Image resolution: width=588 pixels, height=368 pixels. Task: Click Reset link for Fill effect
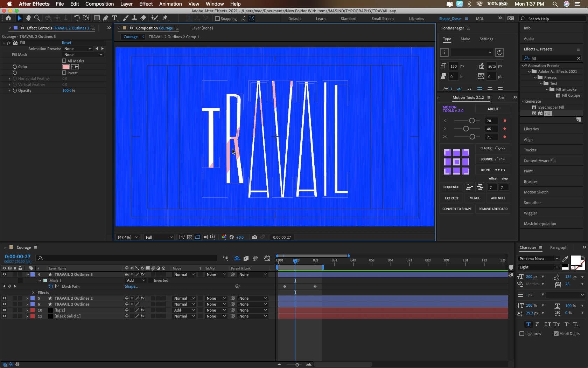(x=66, y=43)
